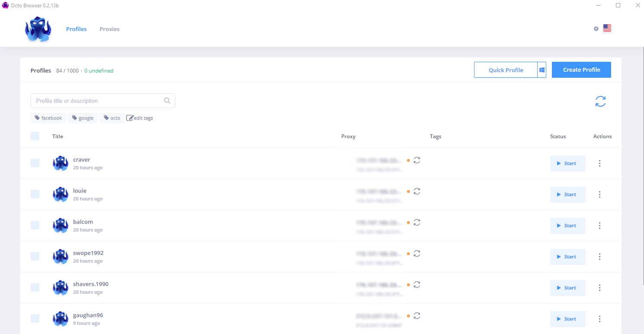
Task: Refresh proxy for gaughan96 profile
Action: tap(417, 315)
